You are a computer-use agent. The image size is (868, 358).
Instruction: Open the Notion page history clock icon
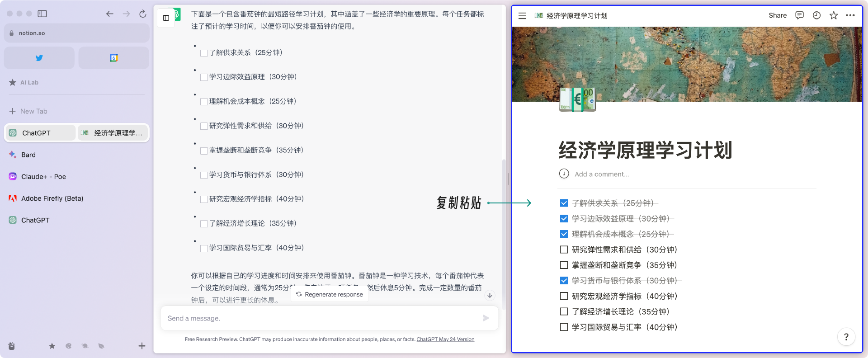click(x=816, y=15)
